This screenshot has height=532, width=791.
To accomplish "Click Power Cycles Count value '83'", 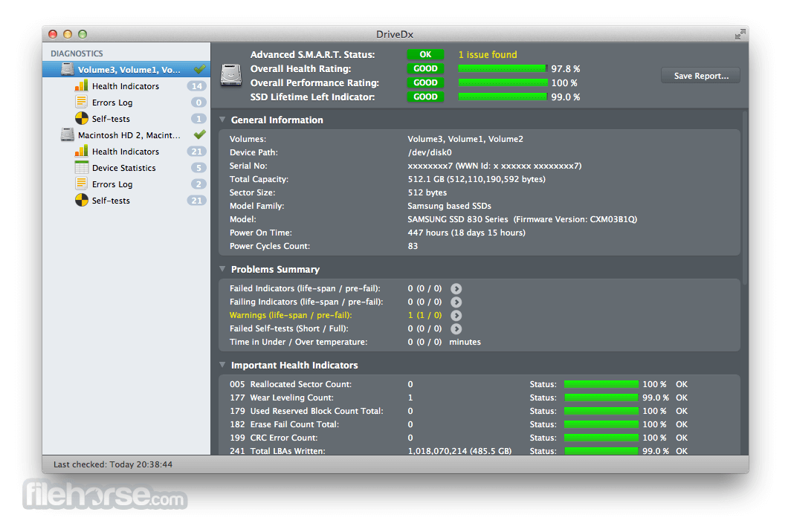I will [x=413, y=246].
